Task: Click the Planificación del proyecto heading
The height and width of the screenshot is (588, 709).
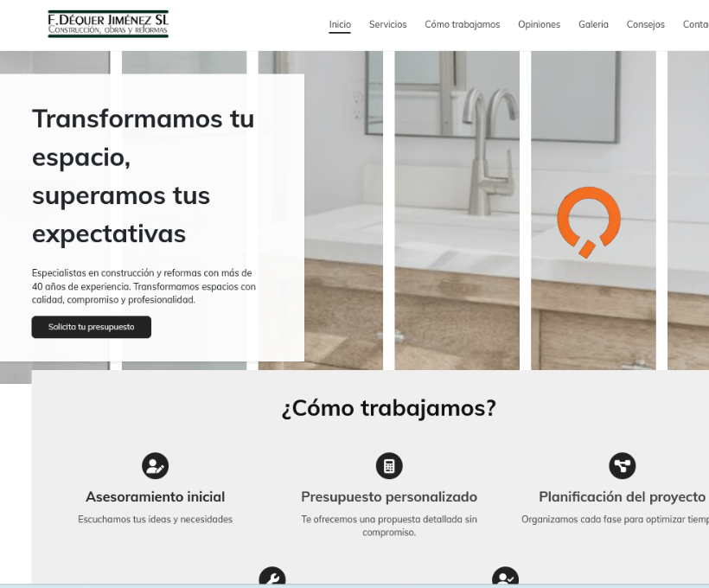Action: (622, 497)
